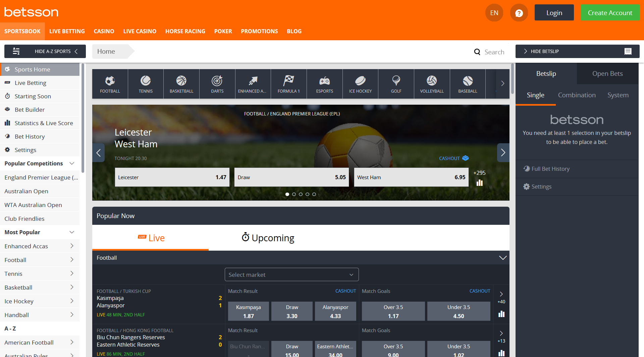Open the Basketball sport icon
The image size is (644, 357).
[181, 81]
